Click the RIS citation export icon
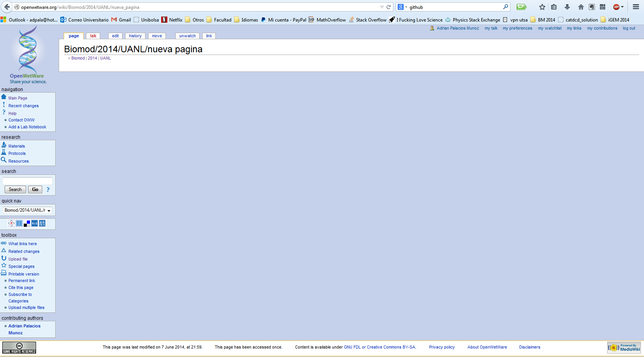The height and width of the screenshot is (357, 644). (35, 223)
